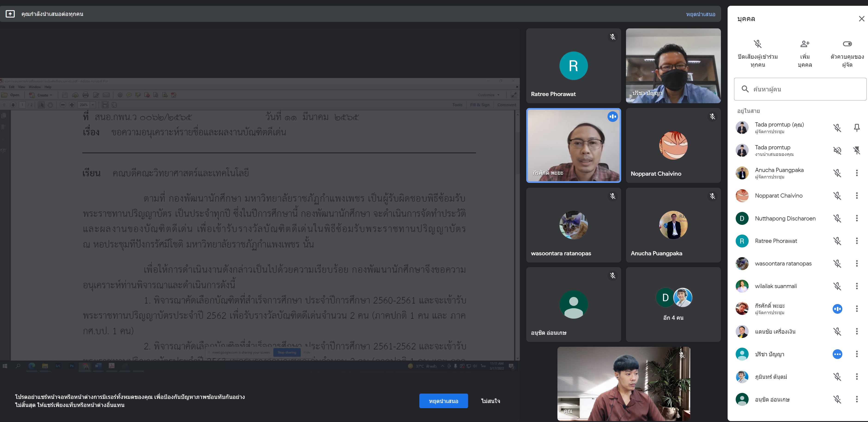Click stop presenting link in top banner
The height and width of the screenshot is (422, 868).
click(x=700, y=14)
